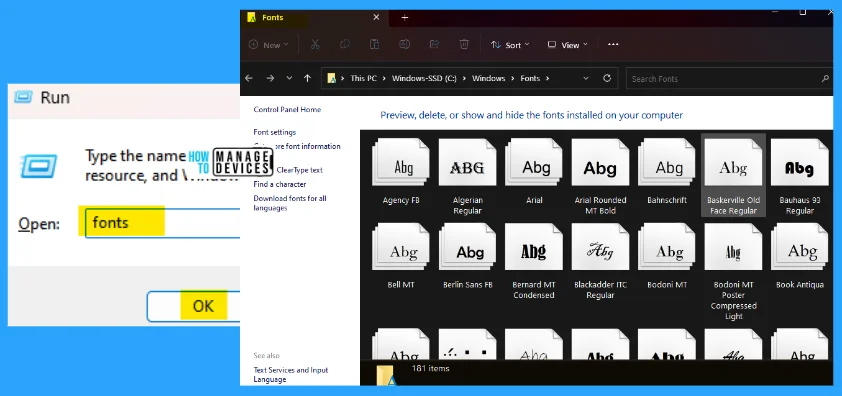Add a new tab with plus
This screenshot has width=842, height=396.
(405, 18)
